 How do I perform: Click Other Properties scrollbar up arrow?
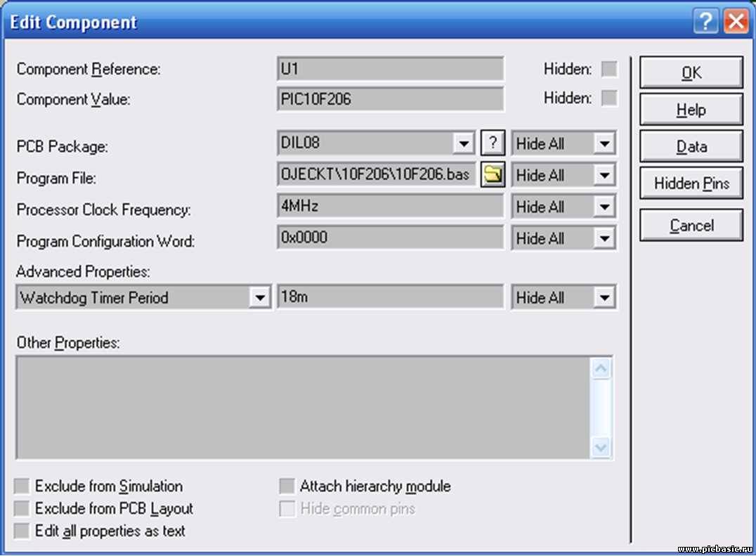pyautogui.click(x=601, y=369)
